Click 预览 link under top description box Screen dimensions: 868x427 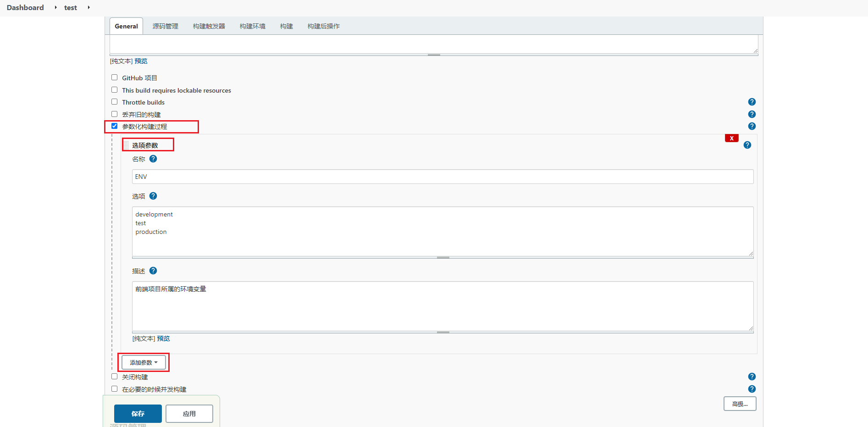(x=141, y=61)
